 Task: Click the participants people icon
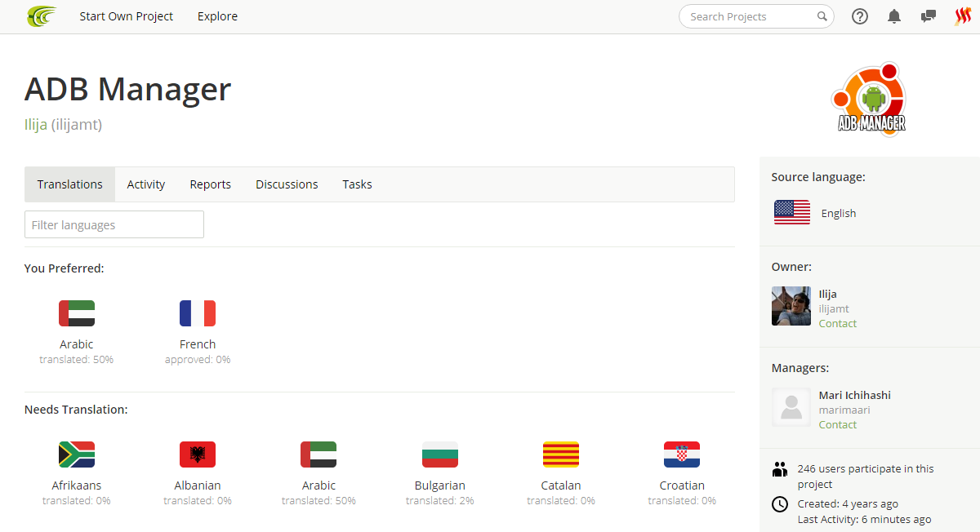[x=780, y=469]
